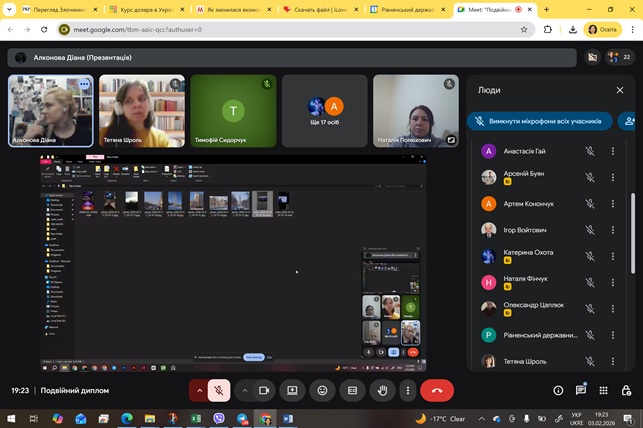The height and width of the screenshot is (428, 643).
Task: Open audio settings arrow beside microphone
Action: pyautogui.click(x=198, y=390)
